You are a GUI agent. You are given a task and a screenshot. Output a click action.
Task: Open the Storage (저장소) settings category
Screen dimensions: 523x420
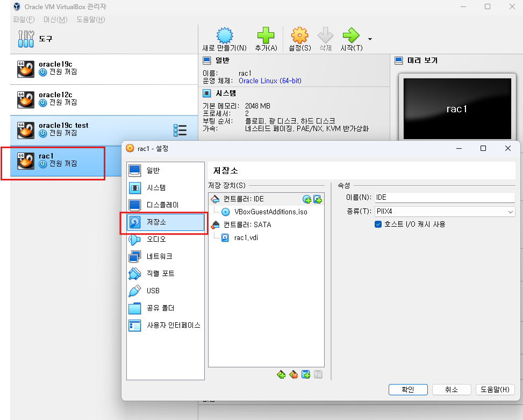click(x=166, y=222)
